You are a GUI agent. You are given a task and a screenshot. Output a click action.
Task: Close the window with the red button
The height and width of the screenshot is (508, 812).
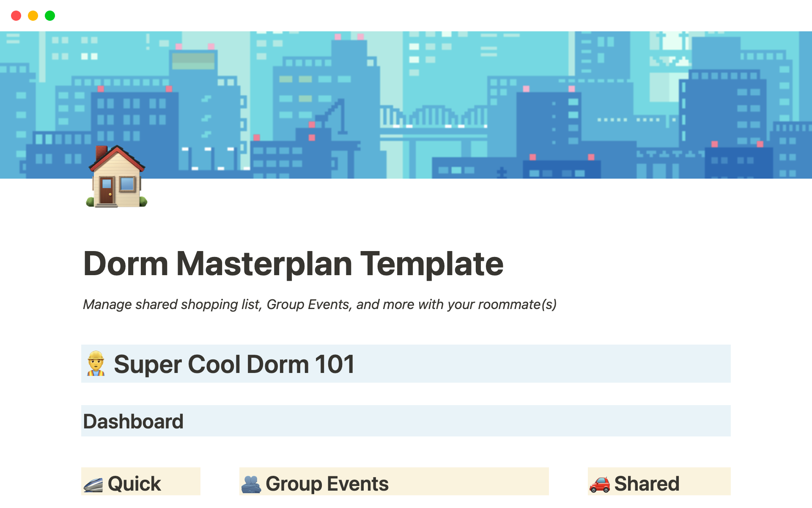(16, 16)
